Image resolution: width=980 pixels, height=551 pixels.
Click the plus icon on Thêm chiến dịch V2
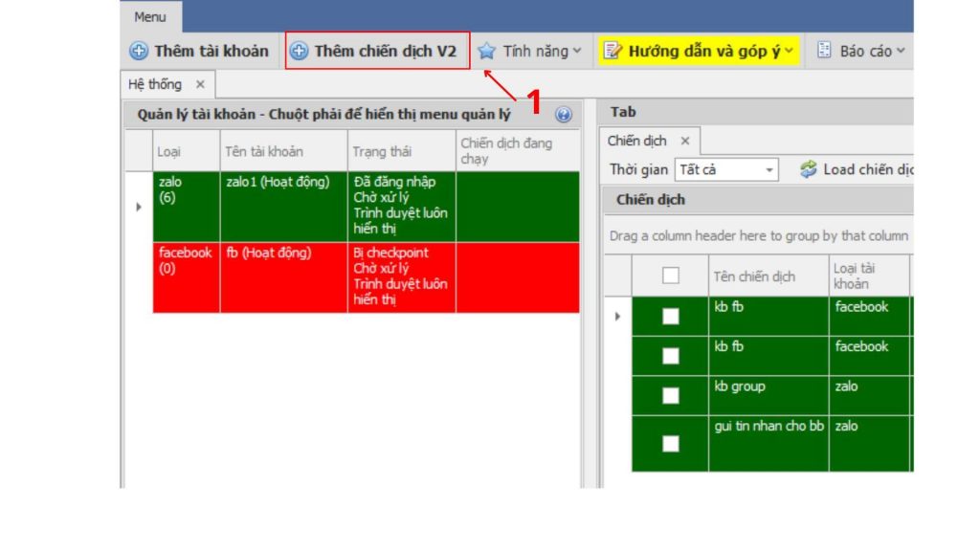pyautogui.click(x=298, y=52)
